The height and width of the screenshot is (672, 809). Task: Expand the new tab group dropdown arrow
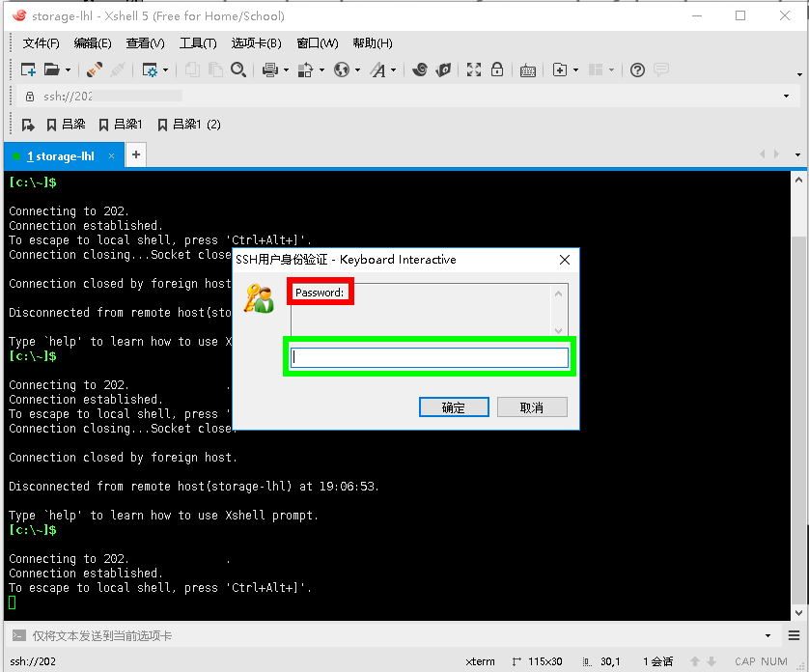coord(575,70)
